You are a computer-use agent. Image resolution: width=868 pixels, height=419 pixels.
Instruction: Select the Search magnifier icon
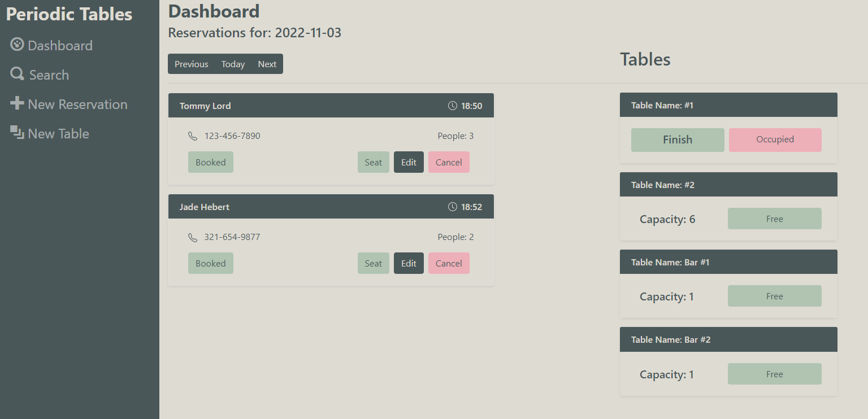pyautogui.click(x=16, y=74)
